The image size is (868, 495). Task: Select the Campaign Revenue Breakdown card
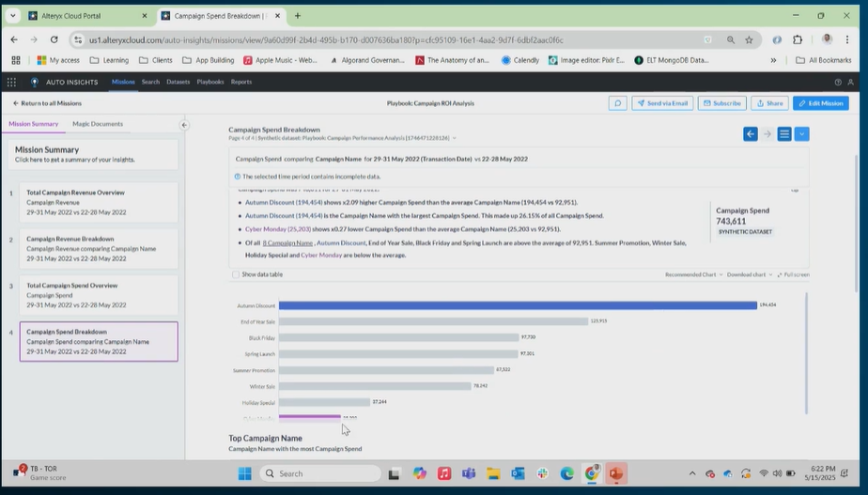(x=99, y=249)
